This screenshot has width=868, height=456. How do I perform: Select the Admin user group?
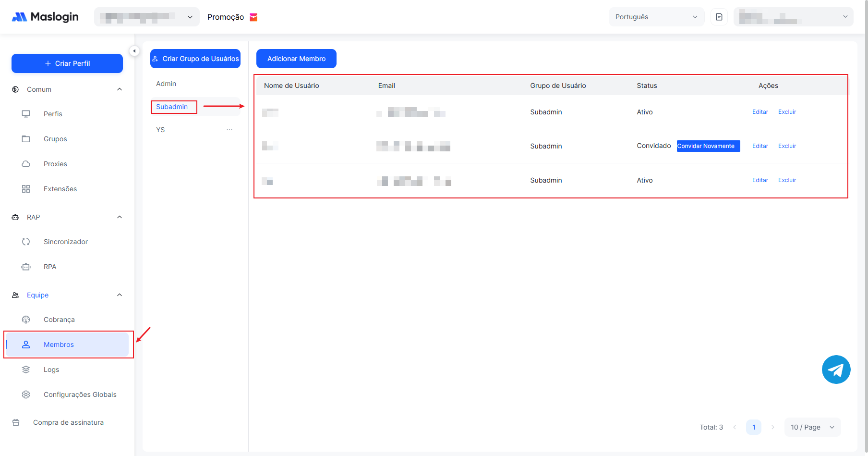[x=166, y=84]
